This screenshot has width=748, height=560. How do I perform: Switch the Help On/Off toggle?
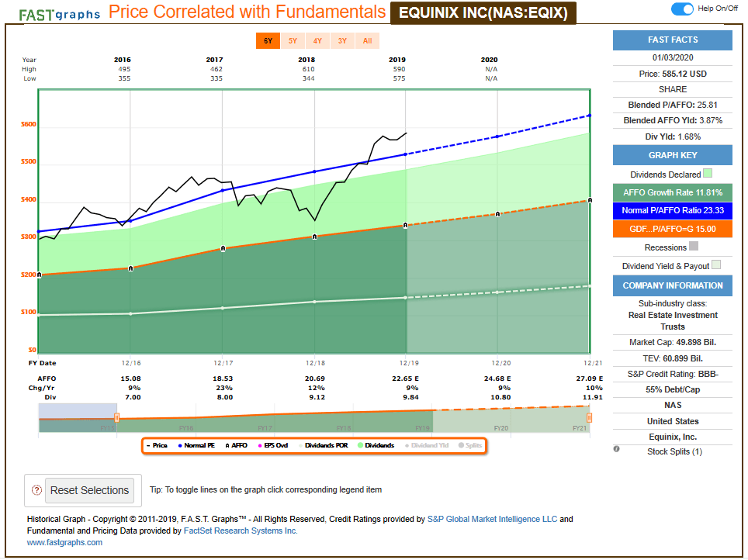click(x=683, y=9)
